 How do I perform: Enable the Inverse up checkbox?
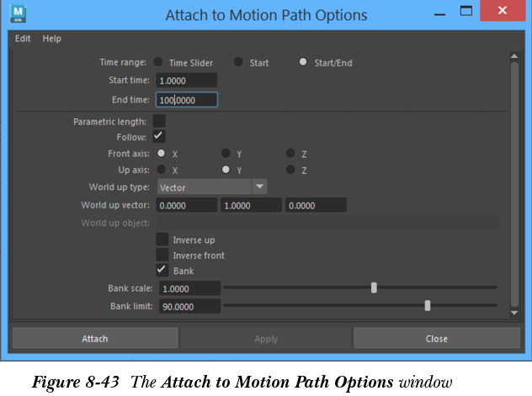162,240
